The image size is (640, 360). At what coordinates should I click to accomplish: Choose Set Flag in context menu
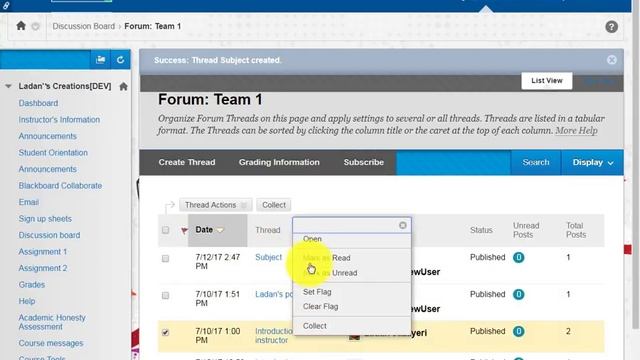coord(317,292)
